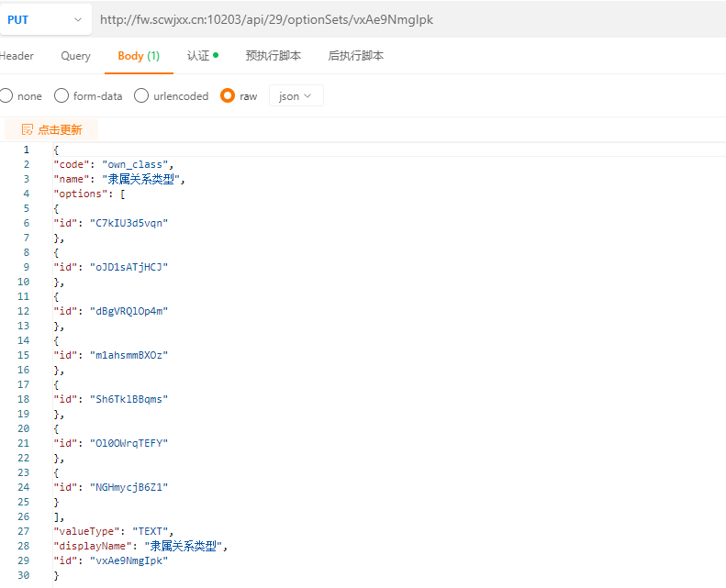726x588 pixels.
Task: Click the id value "oJD1sATjHCJ"
Action: pyautogui.click(x=128, y=267)
